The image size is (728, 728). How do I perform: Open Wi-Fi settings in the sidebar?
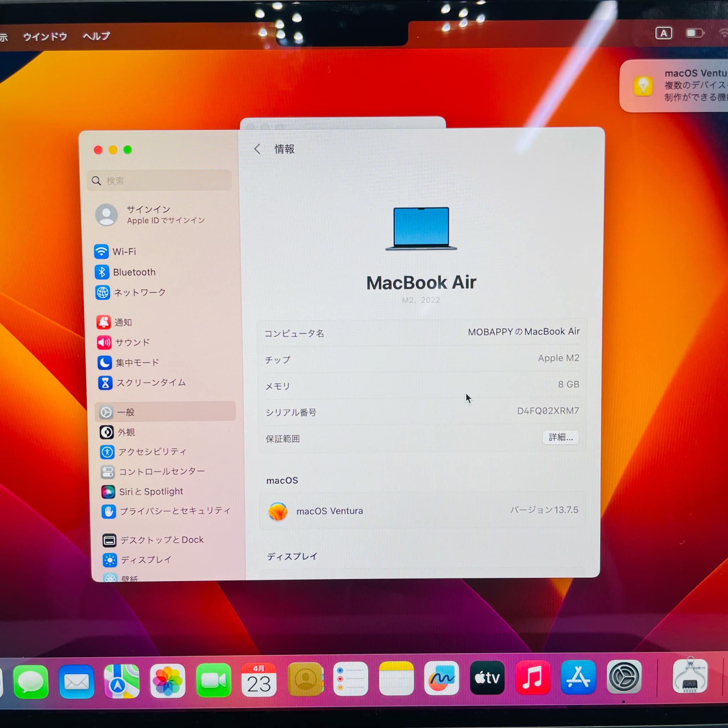coord(124,252)
